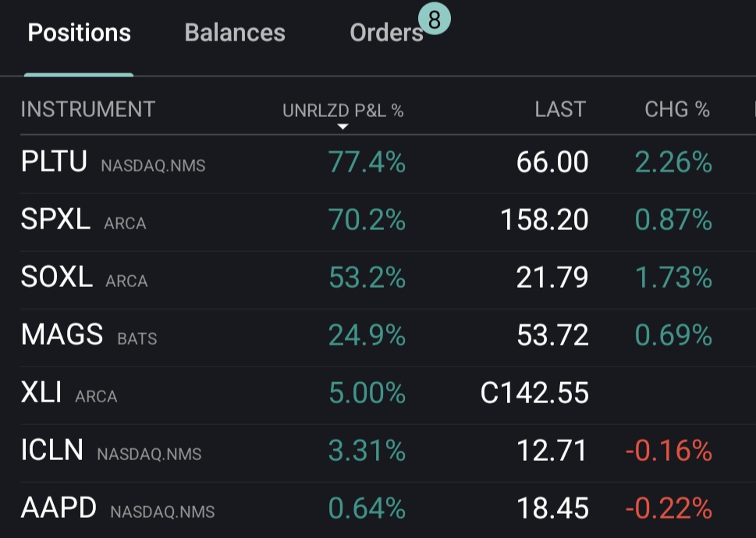
Task: Sort by the INSTRUMENT column header
Action: [x=87, y=110]
